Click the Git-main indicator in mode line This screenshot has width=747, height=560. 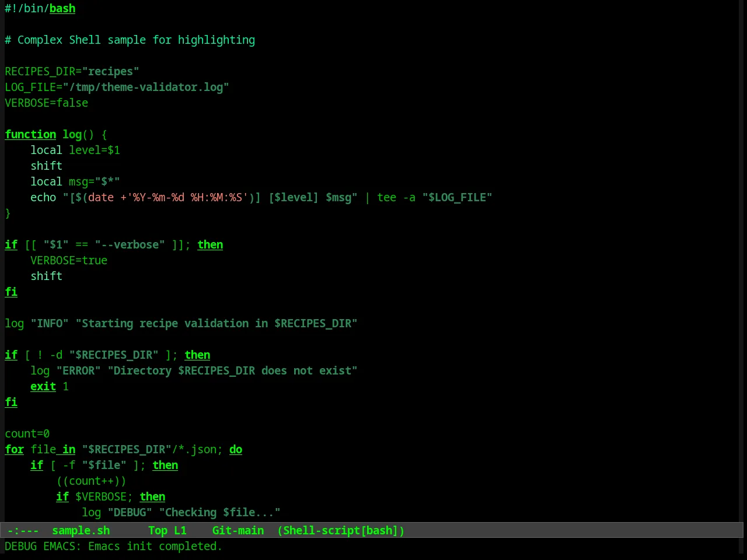click(x=238, y=530)
